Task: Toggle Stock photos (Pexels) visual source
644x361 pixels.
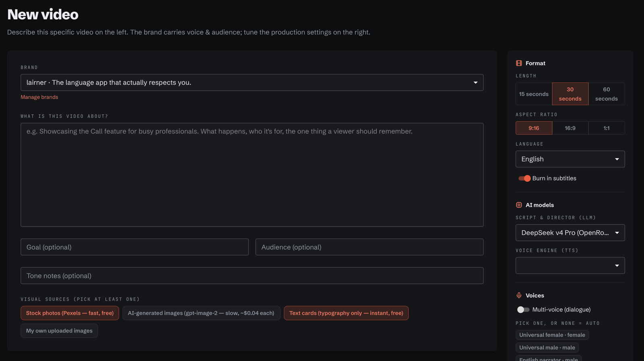Action: (x=70, y=313)
